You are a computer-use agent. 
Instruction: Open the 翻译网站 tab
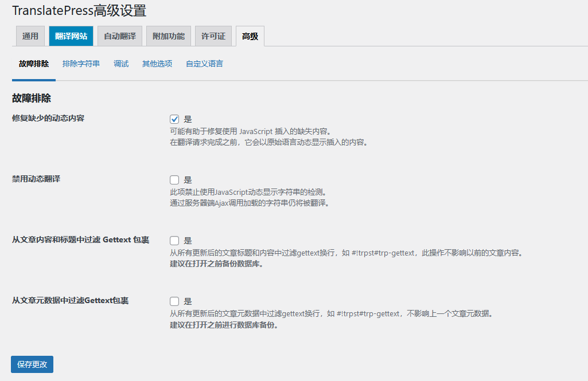[71, 36]
